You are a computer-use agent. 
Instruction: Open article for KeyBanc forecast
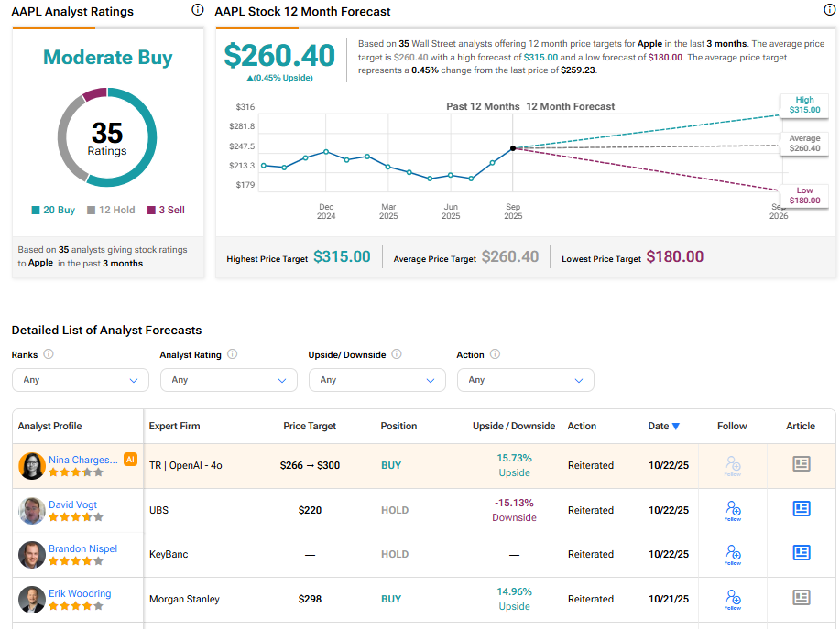pyautogui.click(x=802, y=553)
